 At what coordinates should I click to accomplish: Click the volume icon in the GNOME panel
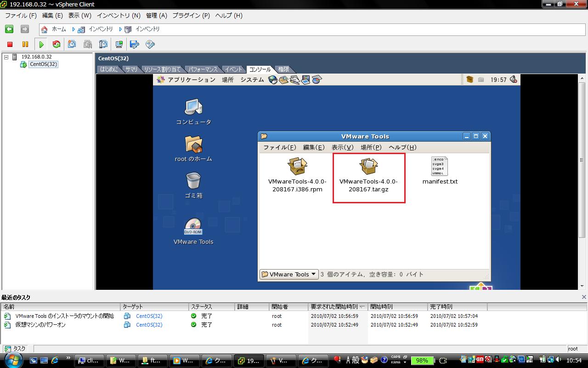click(x=514, y=80)
